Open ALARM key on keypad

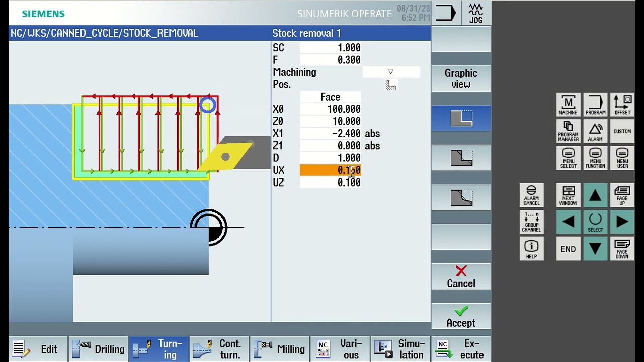point(595,131)
